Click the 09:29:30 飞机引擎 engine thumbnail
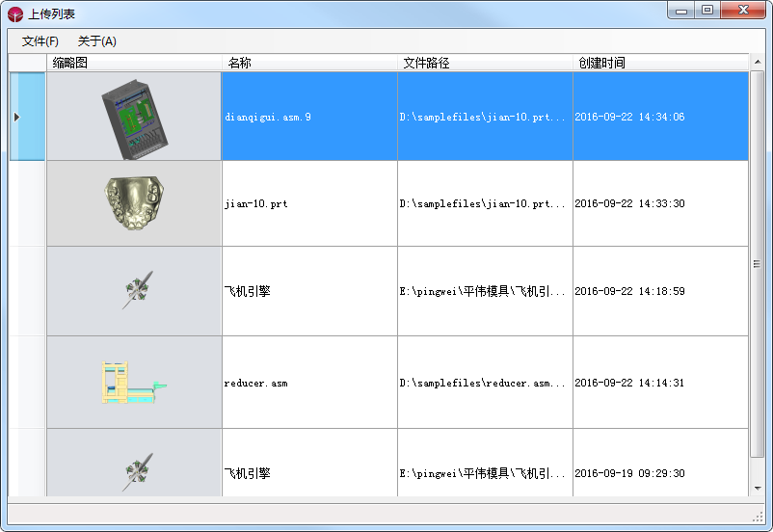The height and width of the screenshot is (532, 773). click(x=137, y=471)
